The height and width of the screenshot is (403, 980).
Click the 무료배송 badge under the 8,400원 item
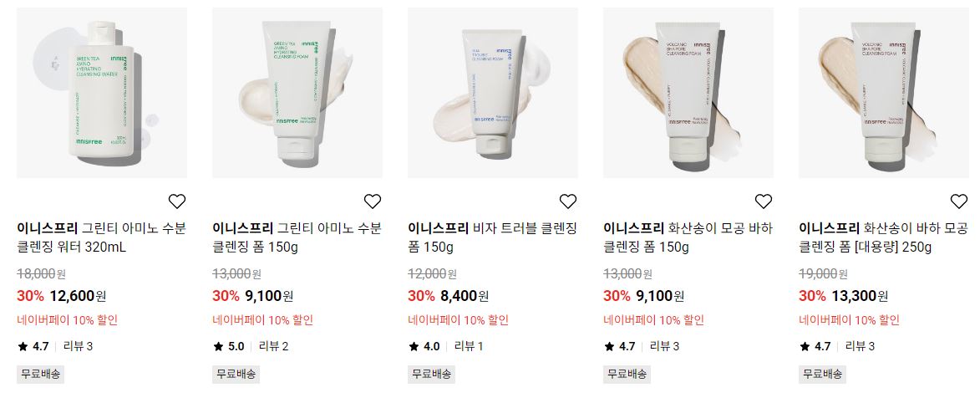(431, 375)
